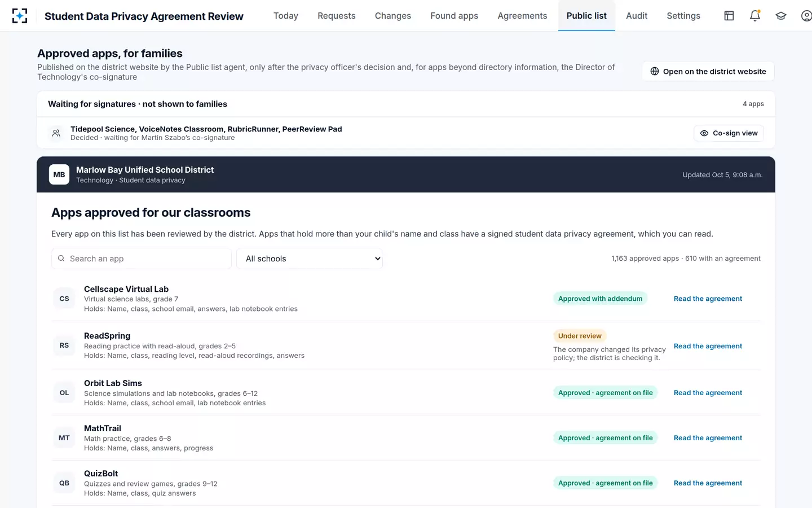The image size is (812, 508).
Task: Click the globe icon on district website button
Action: tap(655, 71)
